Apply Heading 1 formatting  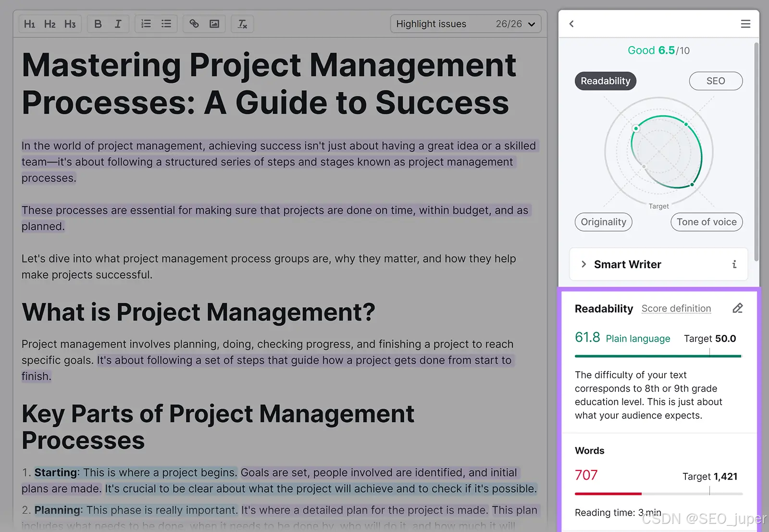tap(29, 24)
